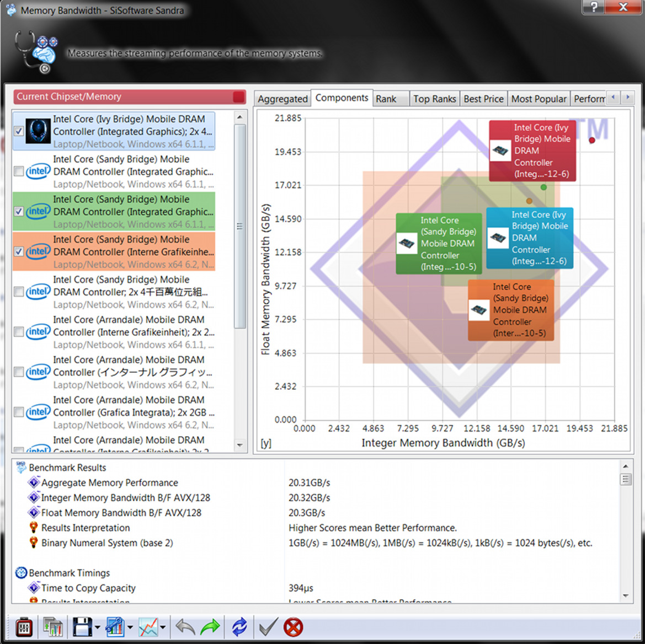
Task: Check the Arrandale インターナル グラフィッ checkbox
Action: [19, 372]
